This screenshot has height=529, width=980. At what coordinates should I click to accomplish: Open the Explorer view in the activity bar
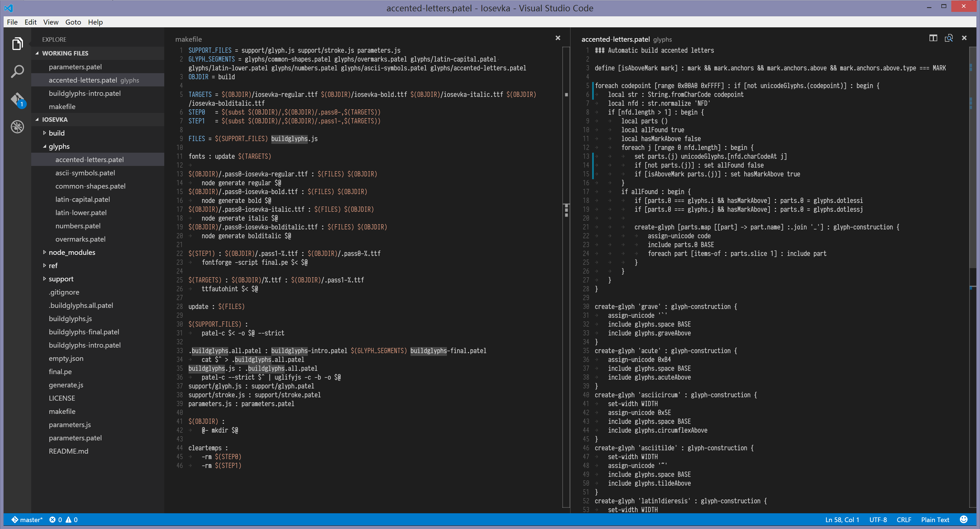click(x=17, y=44)
